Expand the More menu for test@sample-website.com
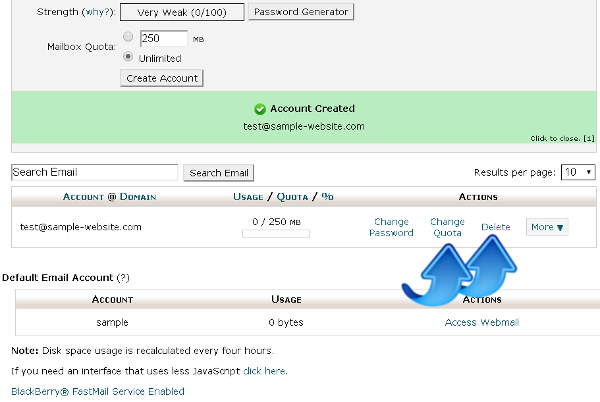Image resolution: width=600 pixels, height=402 pixels. point(547,227)
